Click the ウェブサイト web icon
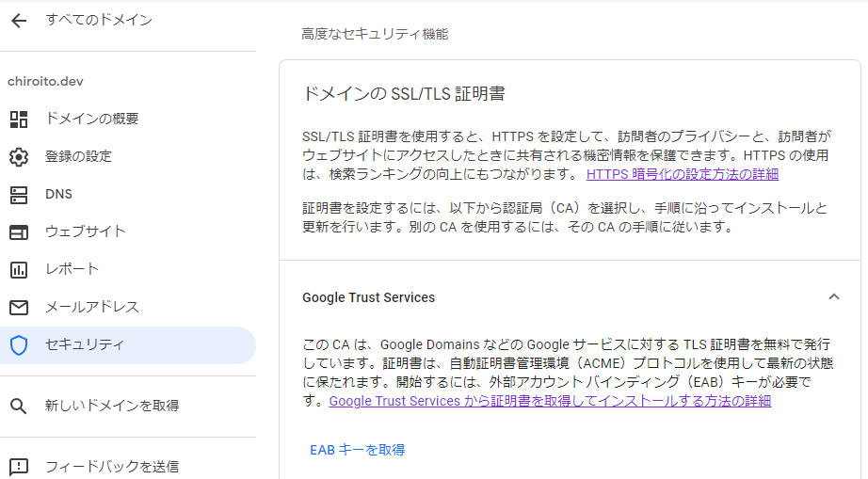Screen dimensions: 868x479 (x=19, y=232)
